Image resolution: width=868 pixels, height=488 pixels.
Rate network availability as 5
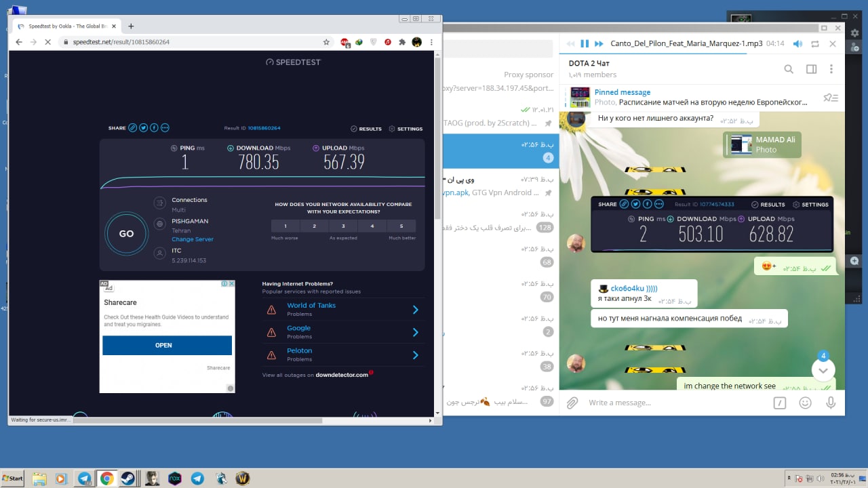pos(401,226)
